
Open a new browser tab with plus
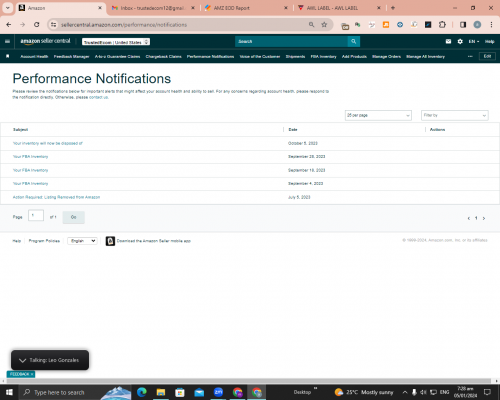tap(393, 8)
